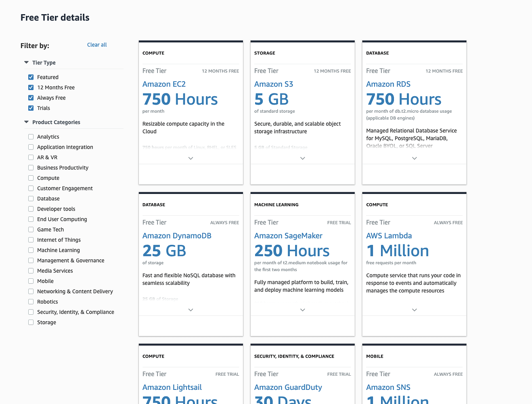Expand the Amazon S3 card details chevron
The image size is (532, 404).
pos(303,158)
